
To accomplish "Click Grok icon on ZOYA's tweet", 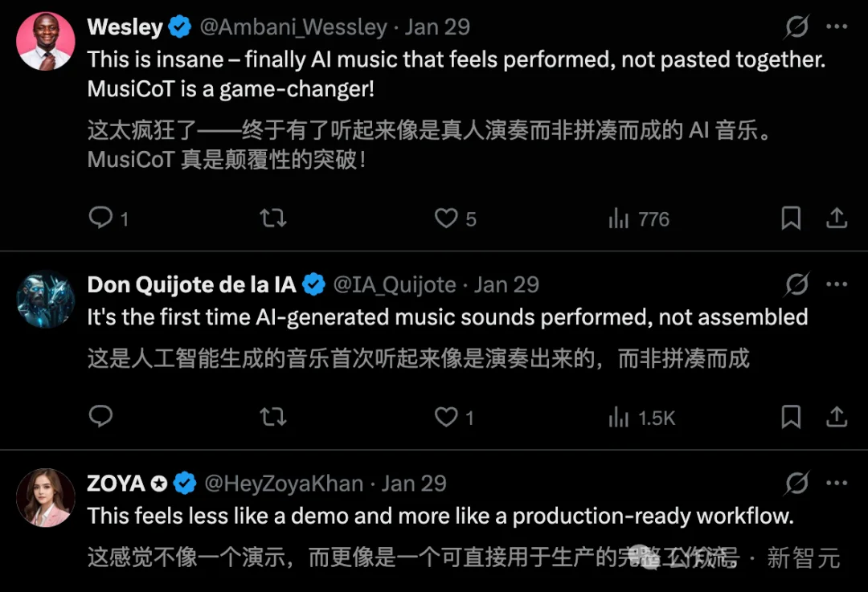I will [x=796, y=483].
